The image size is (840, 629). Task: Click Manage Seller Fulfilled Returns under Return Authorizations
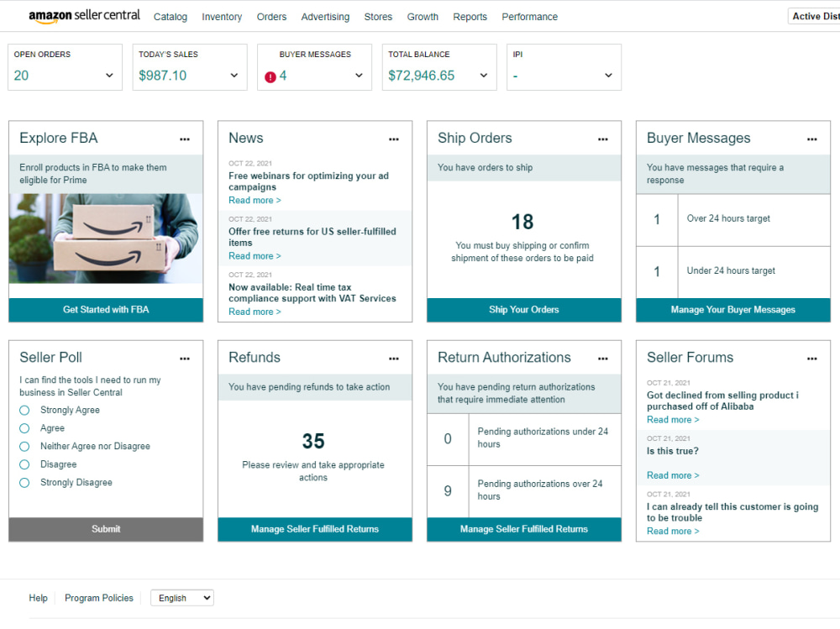524,529
